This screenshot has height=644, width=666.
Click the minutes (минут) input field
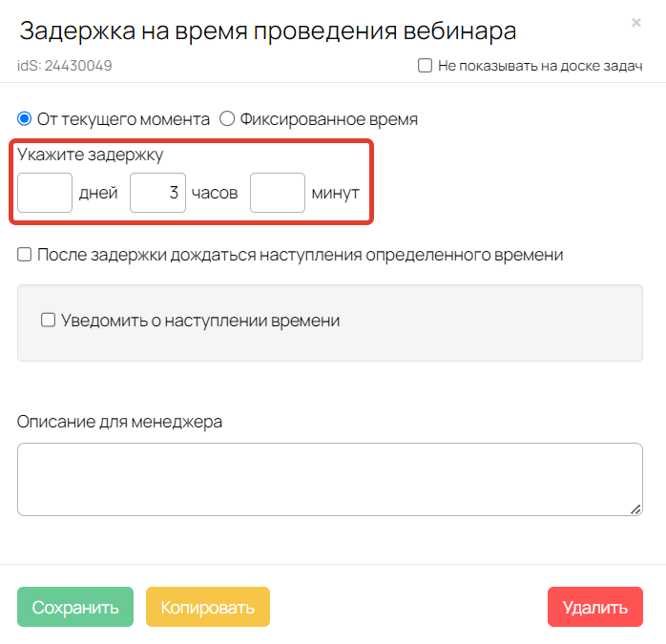(278, 193)
